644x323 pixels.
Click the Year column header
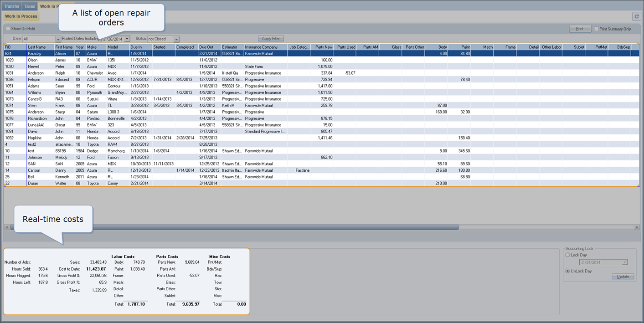click(80, 47)
